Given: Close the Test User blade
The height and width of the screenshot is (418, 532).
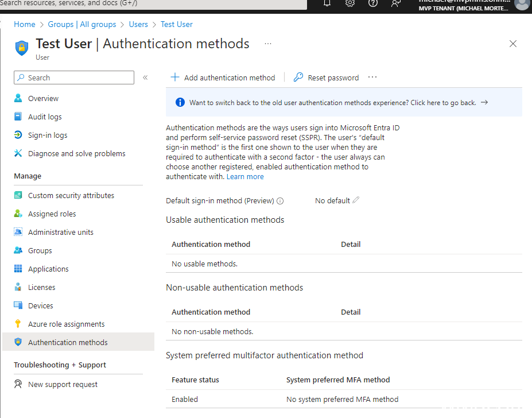Looking at the screenshot, I should click(513, 44).
